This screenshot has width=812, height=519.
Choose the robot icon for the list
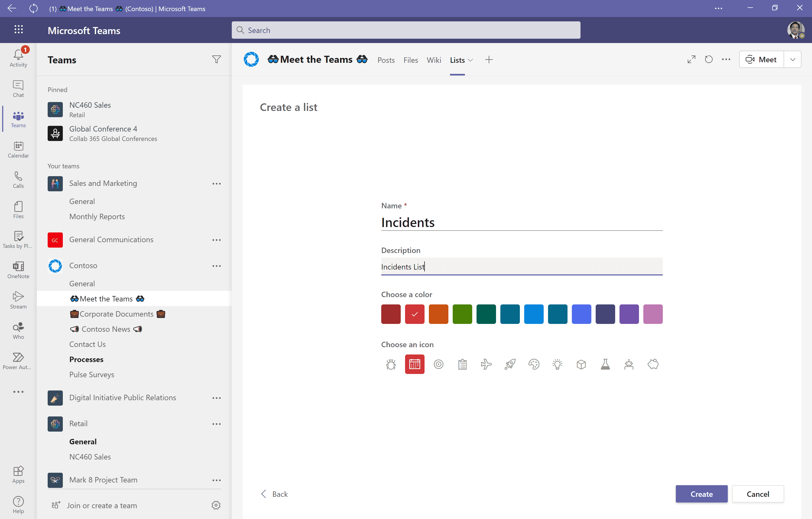(x=629, y=364)
